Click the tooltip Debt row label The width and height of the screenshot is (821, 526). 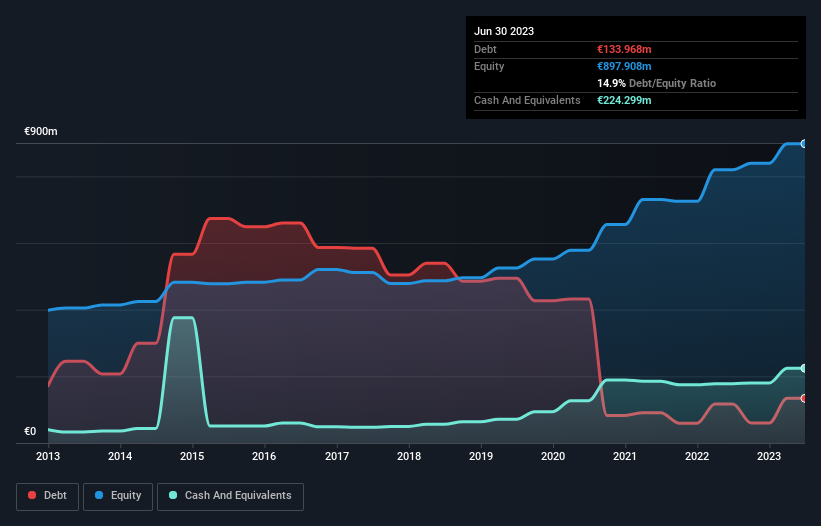point(485,49)
